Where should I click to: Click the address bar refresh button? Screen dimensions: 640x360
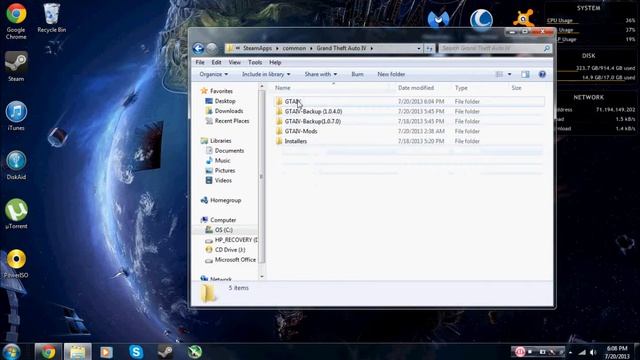pyautogui.click(x=429, y=49)
